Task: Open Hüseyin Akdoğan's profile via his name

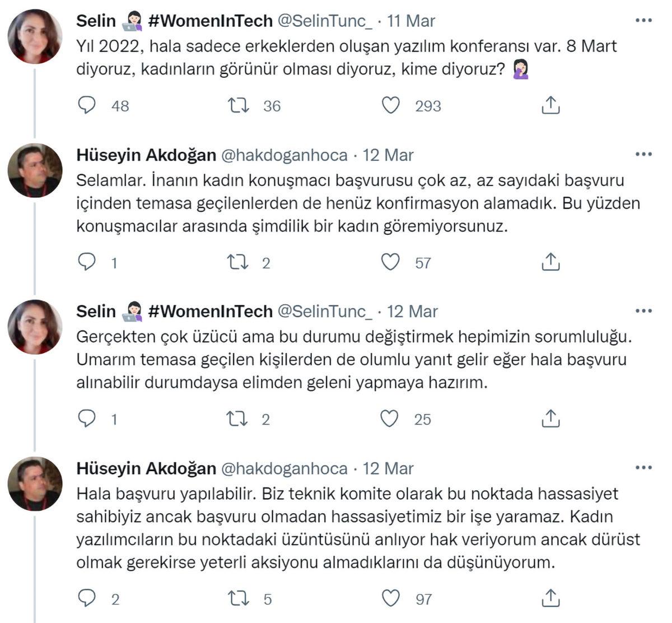Action: pos(147,154)
